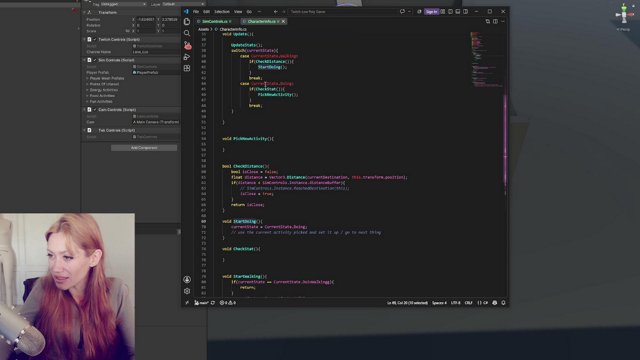Screen dimensions: 640x360
Task: Open the Copilot chat icon in title bar
Action: [x=402, y=11]
